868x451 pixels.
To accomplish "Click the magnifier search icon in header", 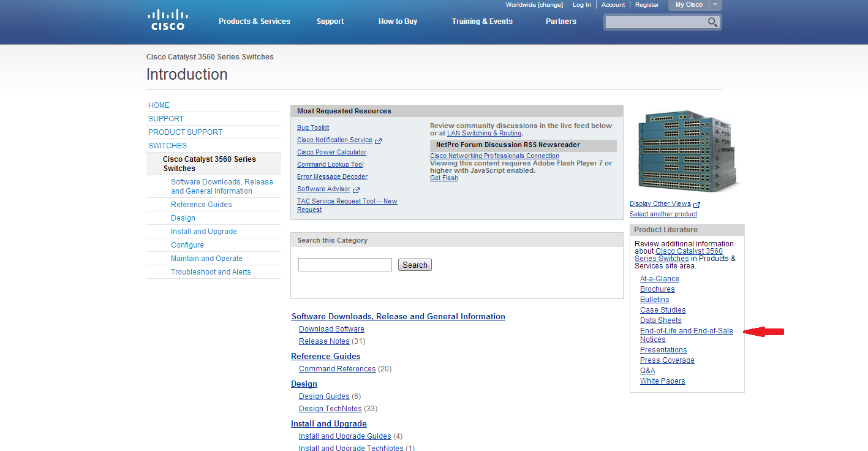I will (712, 22).
